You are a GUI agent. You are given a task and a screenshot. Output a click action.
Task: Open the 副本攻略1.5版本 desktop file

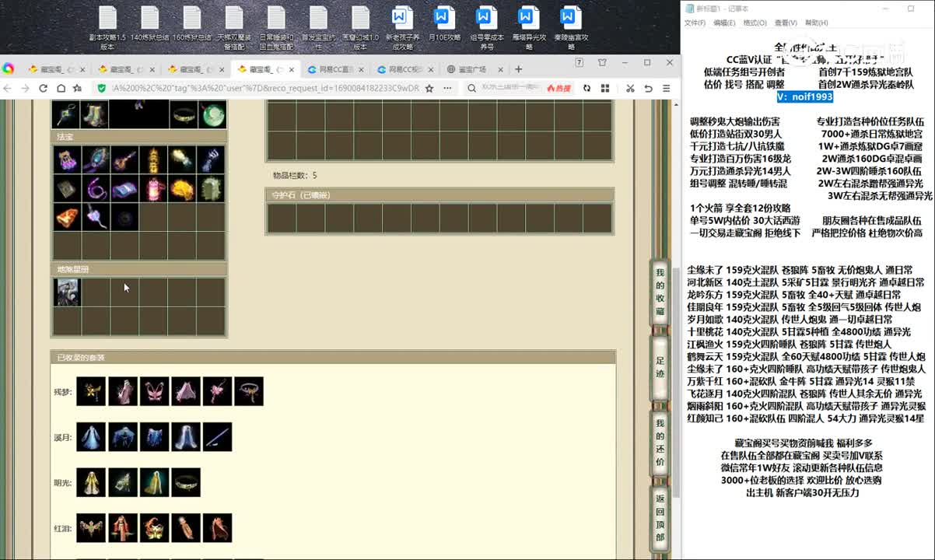click(x=107, y=28)
